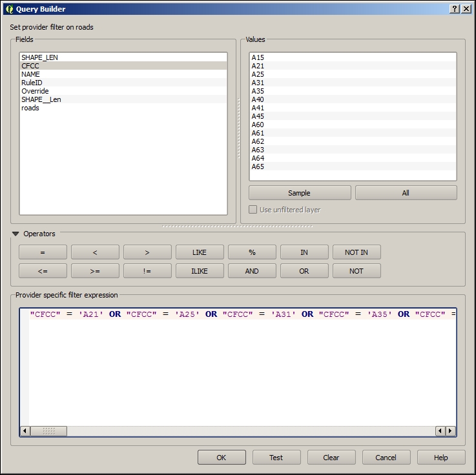Screen dimensions: 476x475
Task: Pick value A65 in Values list
Action: pyautogui.click(x=353, y=167)
